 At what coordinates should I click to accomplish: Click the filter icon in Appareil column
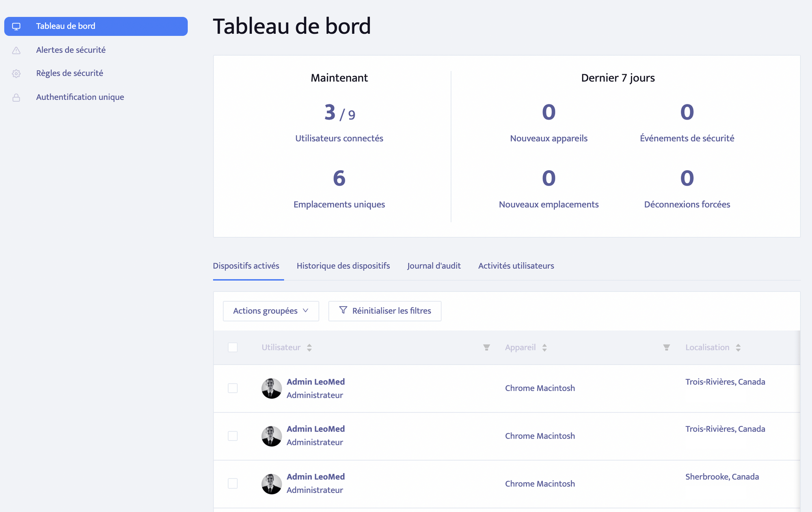pos(666,348)
